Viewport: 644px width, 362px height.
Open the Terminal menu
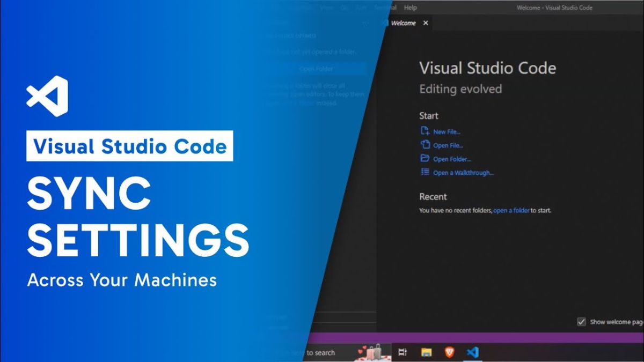[385, 8]
